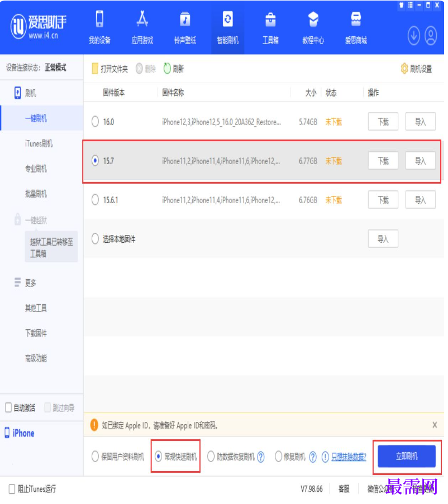This screenshot has width=448, height=504.
Task: Select firmware 15.7 radio button
Action: pyautogui.click(x=95, y=161)
